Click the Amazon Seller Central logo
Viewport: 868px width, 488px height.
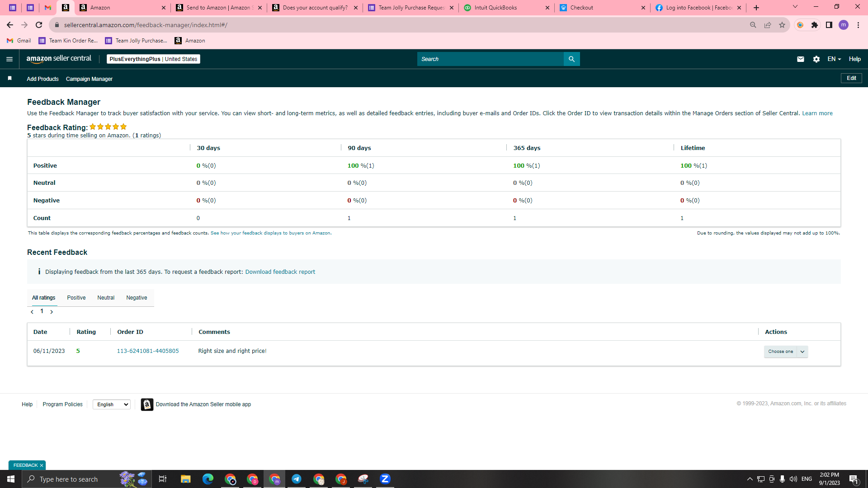(x=59, y=59)
